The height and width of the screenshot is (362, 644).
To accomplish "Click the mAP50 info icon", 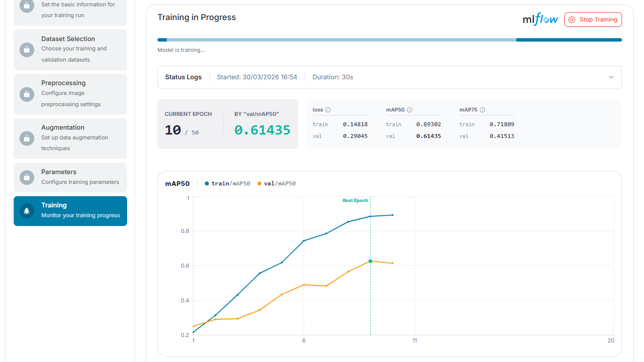I will point(410,110).
